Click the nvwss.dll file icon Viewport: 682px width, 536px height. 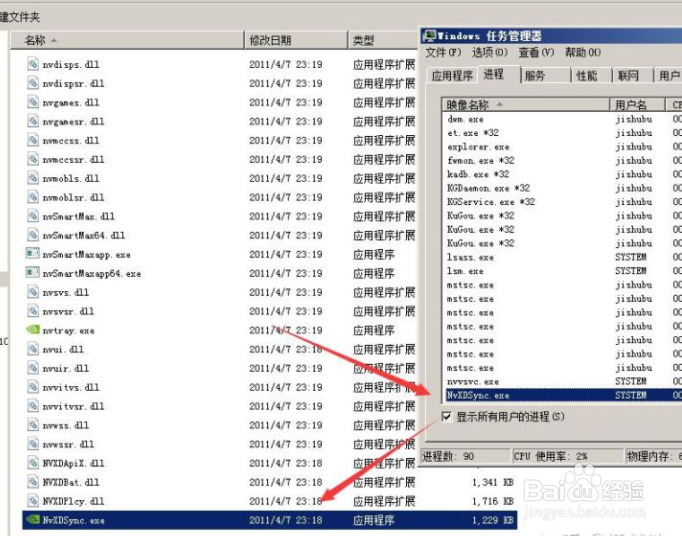[33, 425]
